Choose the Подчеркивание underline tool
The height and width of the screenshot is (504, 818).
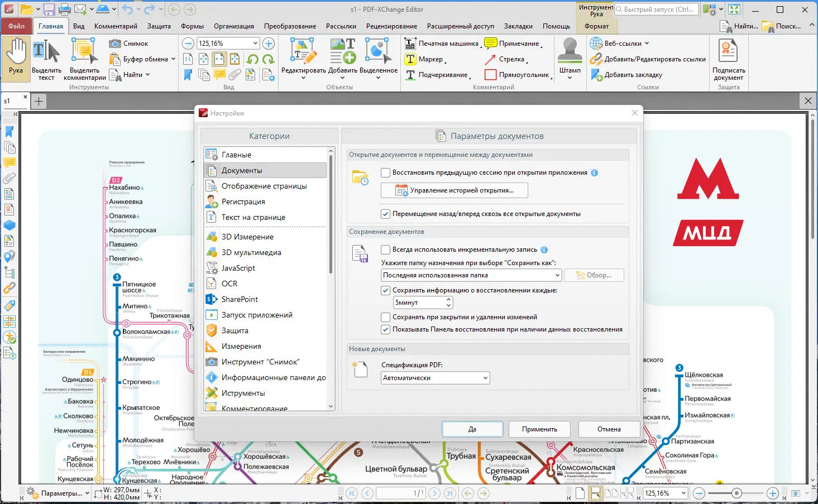(x=437, y=75)
